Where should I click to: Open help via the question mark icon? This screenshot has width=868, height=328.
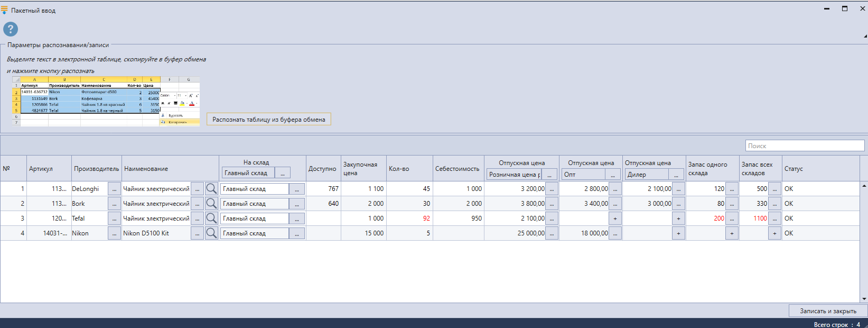tap(10, 29)
